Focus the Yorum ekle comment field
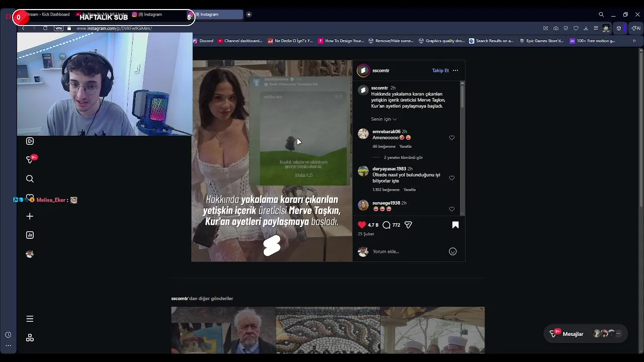 coord(408,251)
